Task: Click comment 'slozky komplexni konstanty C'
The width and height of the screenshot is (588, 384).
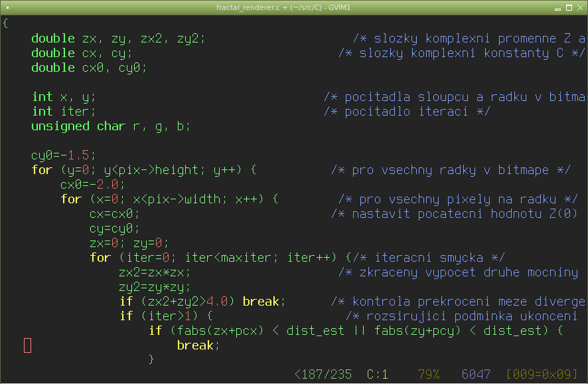Action: coord(461,53)
